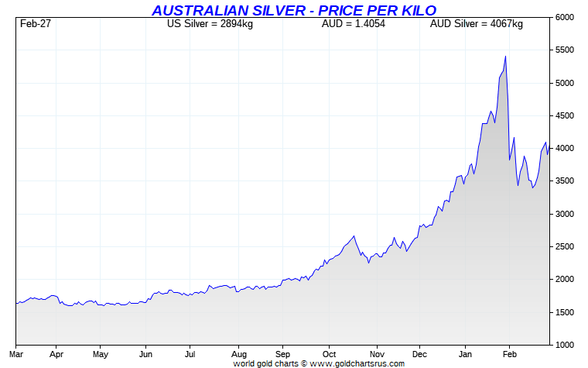Viewport: 588px width, 368px height.
Task: Click the 5000 y-axis label
Action: [564, 83]
